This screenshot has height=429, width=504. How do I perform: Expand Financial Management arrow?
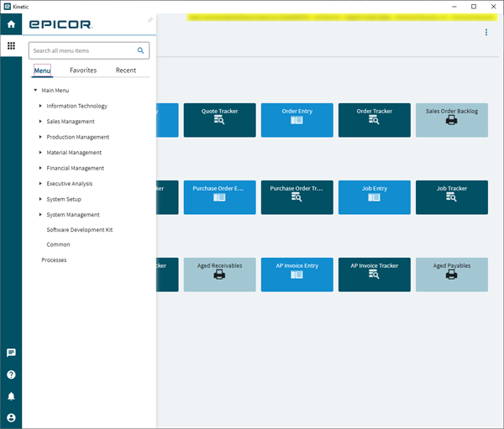[40, 168]
